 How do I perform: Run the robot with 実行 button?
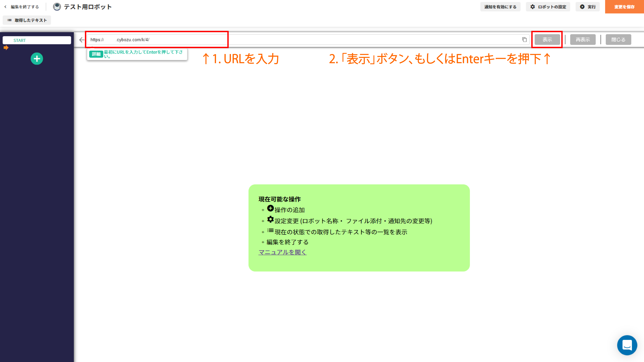[x=587, y=7]
